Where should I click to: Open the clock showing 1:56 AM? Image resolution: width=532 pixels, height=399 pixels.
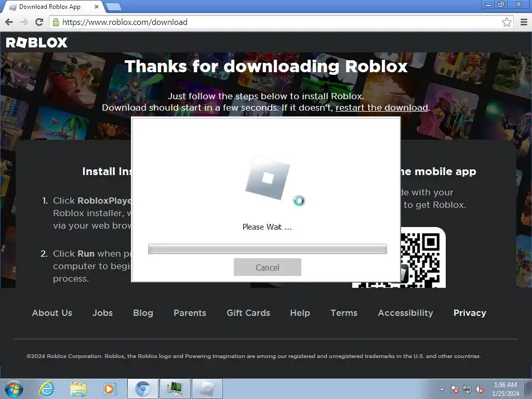click(x=506, y=389)
